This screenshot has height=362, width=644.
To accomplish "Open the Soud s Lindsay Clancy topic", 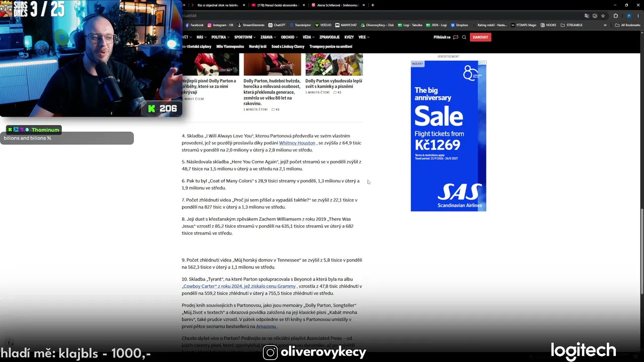I will click(288, 47).
